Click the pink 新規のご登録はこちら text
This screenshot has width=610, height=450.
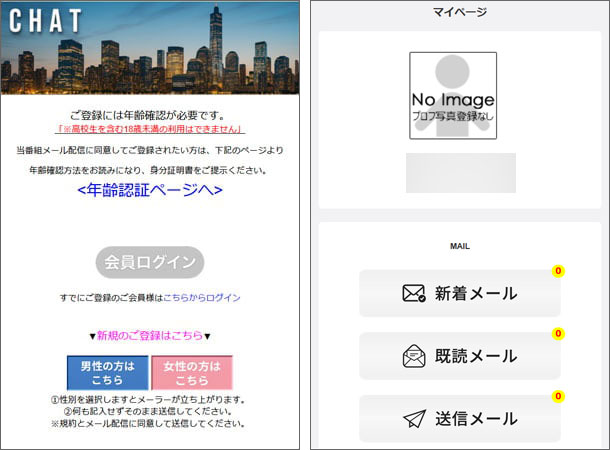click(150, 335)
